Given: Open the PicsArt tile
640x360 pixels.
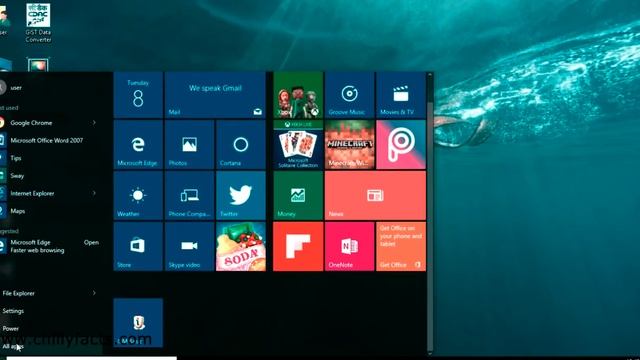Looking at the screenshot, I should [x=401, y=144].
